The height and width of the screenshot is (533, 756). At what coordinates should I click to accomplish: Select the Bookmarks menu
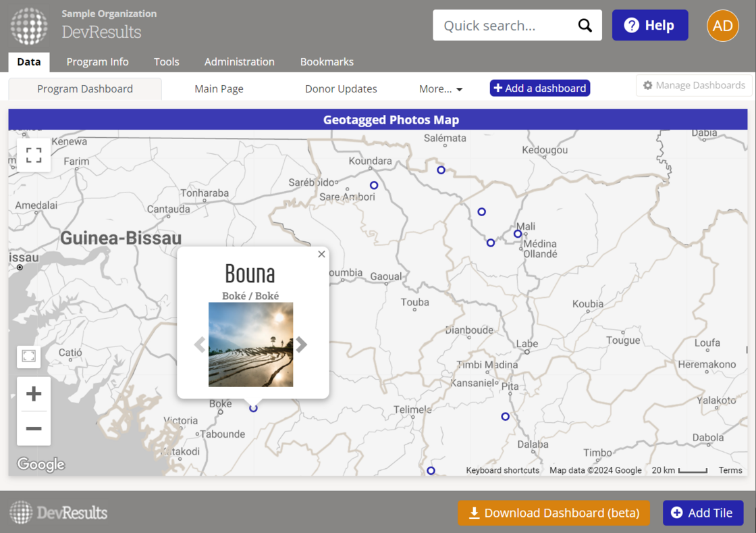pos(327,61)
